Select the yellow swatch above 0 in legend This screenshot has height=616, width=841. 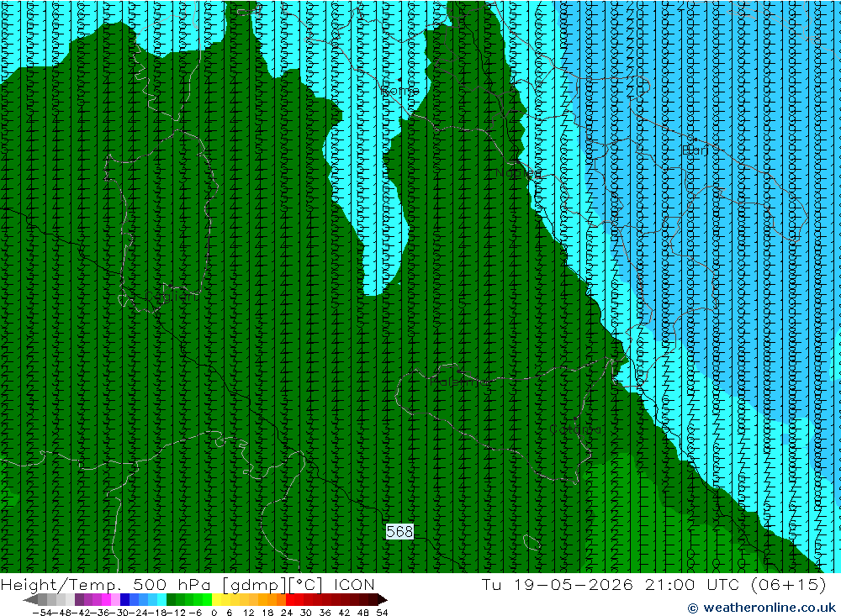217,599
